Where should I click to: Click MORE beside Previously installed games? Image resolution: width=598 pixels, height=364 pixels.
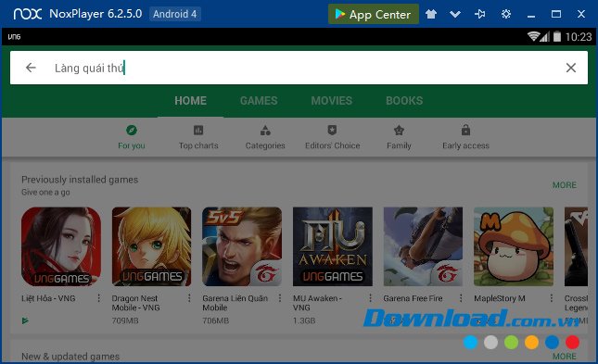coord(565,185)
